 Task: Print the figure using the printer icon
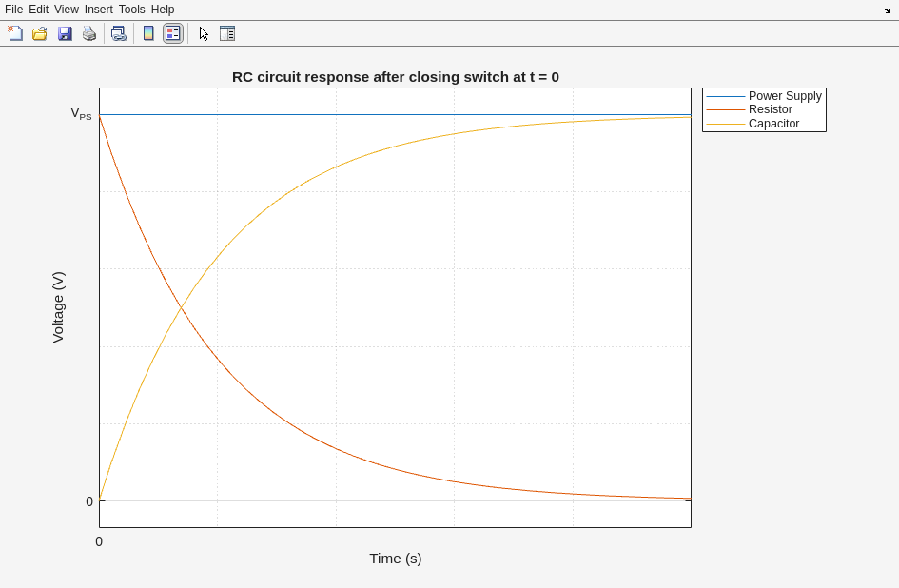click(89, 33)
